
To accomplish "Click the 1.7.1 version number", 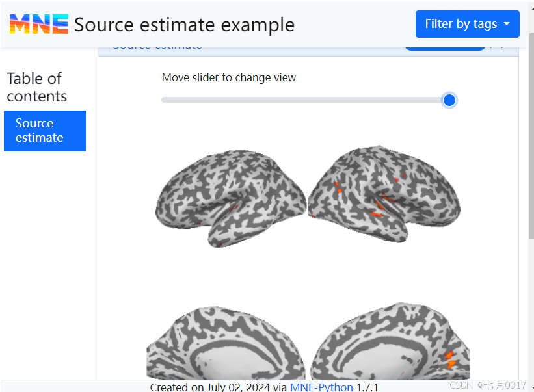I will [367, 387].
